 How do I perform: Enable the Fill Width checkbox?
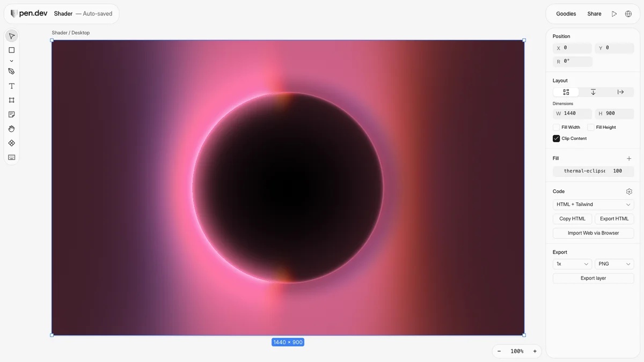[556, 127]
